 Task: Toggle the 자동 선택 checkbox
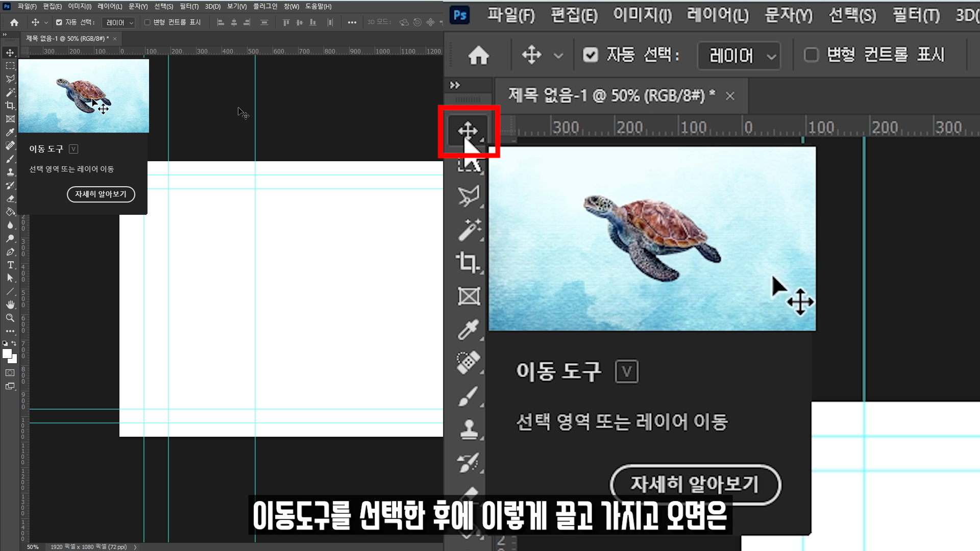click(59, 22)
